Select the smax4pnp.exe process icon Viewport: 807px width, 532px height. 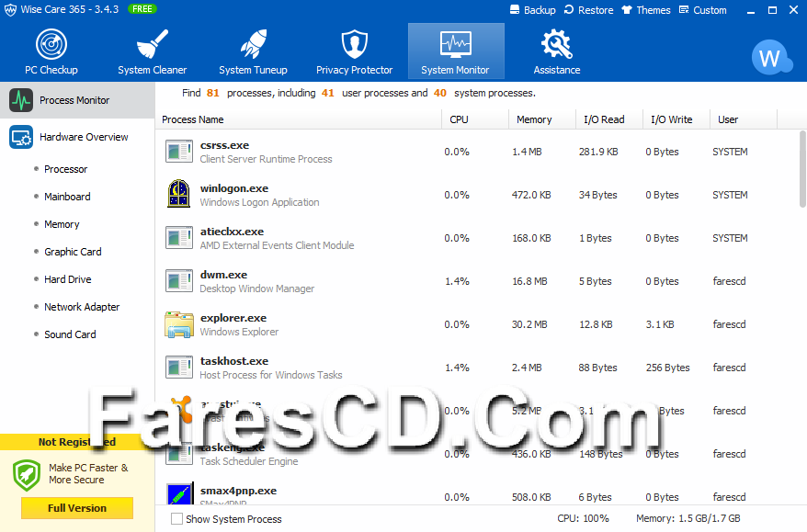pos(180,493)
